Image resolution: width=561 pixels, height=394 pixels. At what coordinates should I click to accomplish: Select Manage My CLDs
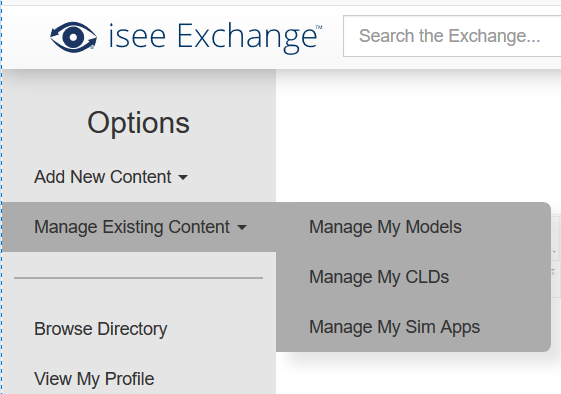coord(379,277)
